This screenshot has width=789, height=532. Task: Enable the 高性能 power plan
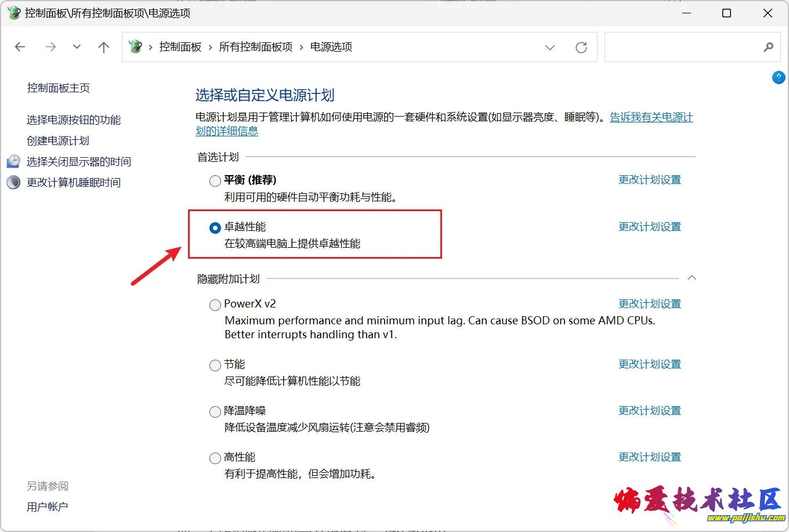pyautogui.click(x=215, y=458)
